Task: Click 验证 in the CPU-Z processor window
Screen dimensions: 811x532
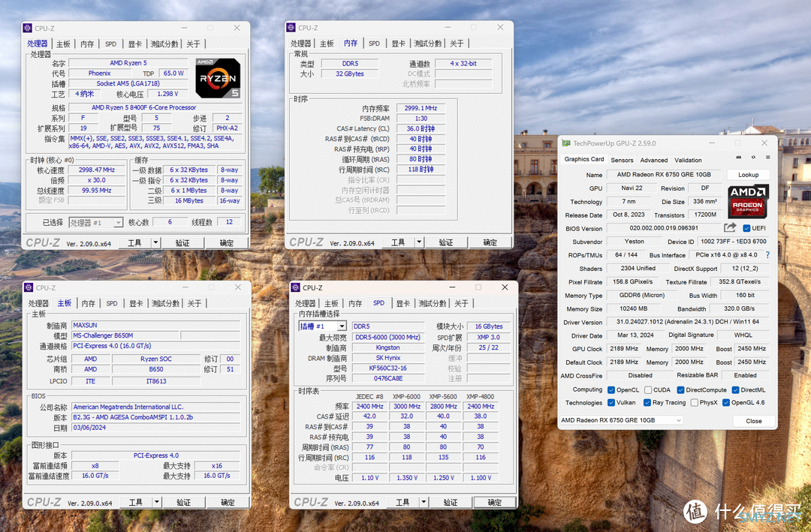Action: 182,242
